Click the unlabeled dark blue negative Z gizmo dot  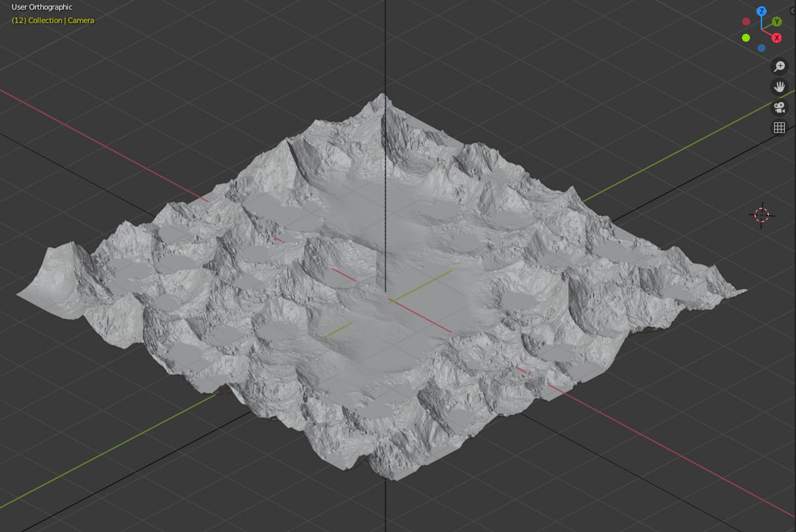(762, 48)
